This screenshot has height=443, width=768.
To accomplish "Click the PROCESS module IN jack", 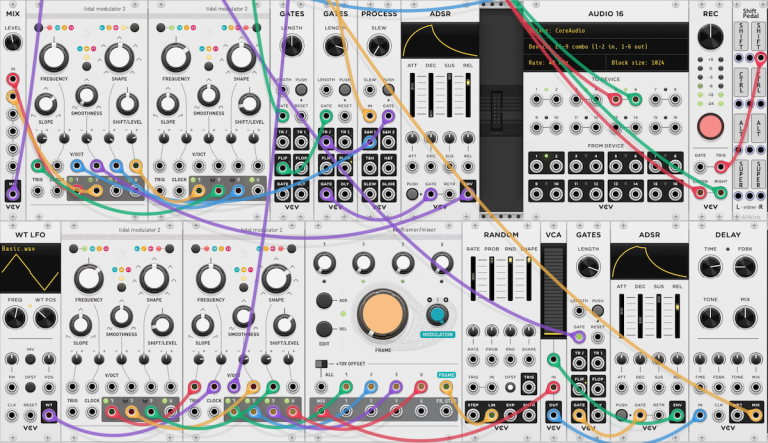I will coord(370,116).
